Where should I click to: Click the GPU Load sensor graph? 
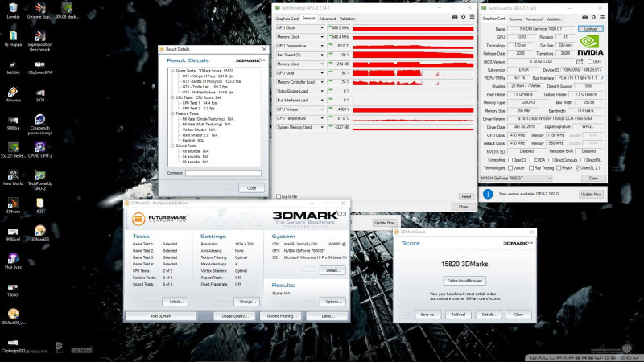coord(413,73)
